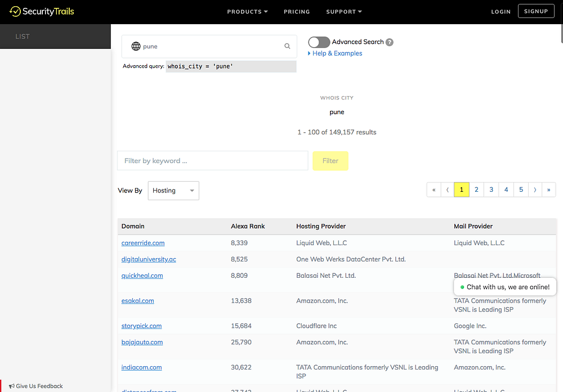This screenshot has height=392, width=563.
Task: Click Alexa rank value 15,684
Action: 242,326
